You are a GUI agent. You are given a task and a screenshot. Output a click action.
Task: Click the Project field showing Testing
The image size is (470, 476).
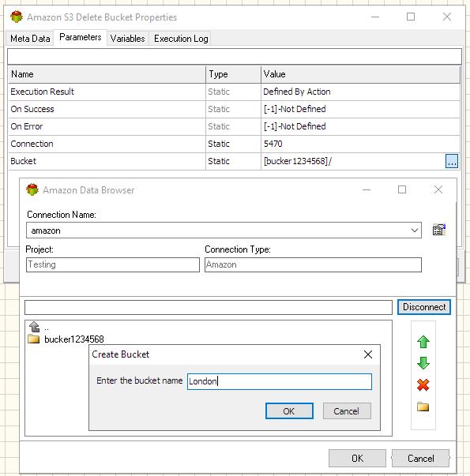click(113, 264)
